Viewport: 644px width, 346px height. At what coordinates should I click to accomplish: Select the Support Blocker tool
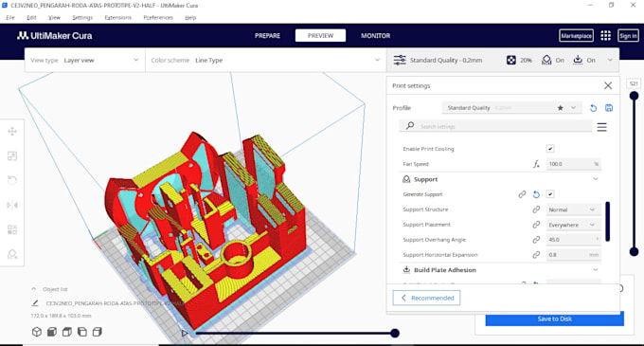(x=12, y=254)
